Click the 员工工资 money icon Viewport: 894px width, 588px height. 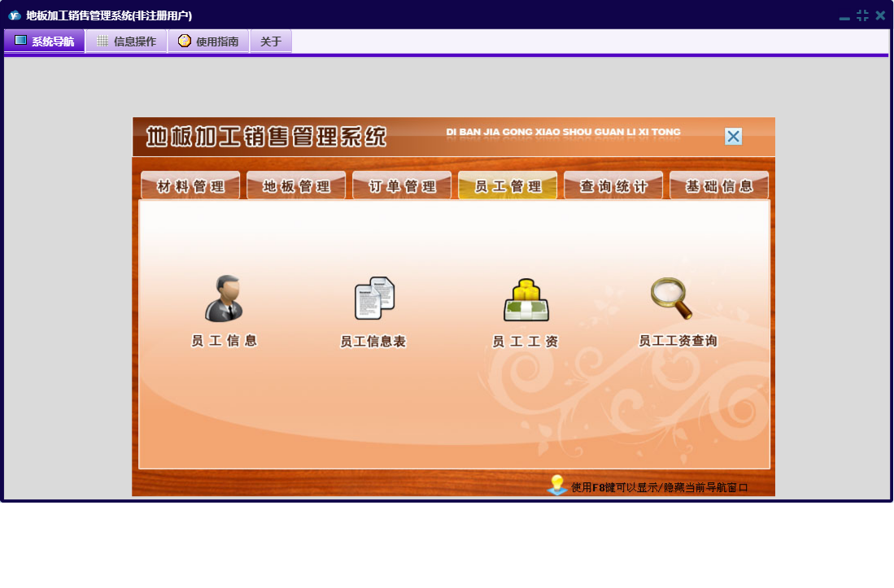tap(525, 300)
